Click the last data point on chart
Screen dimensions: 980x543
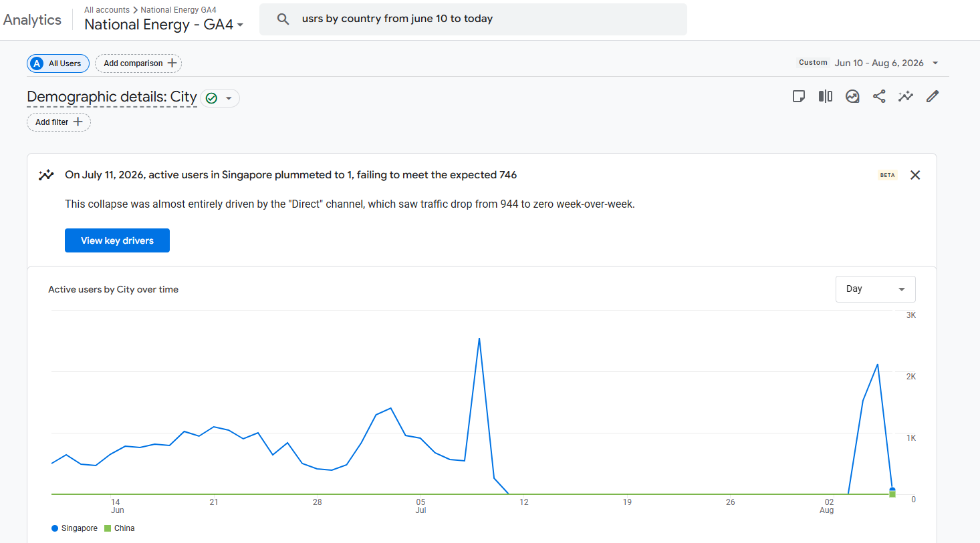pos(892,491)
